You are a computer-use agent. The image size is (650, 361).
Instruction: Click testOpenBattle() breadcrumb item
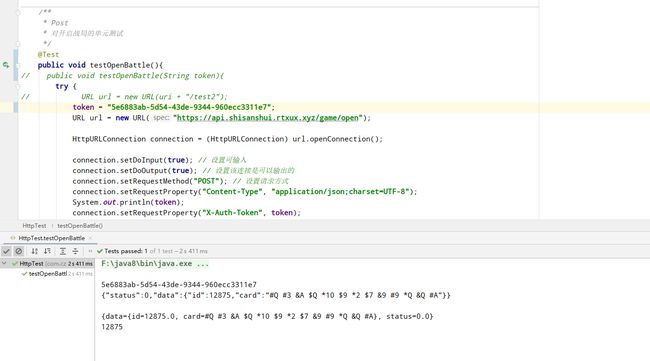point(80,225)
